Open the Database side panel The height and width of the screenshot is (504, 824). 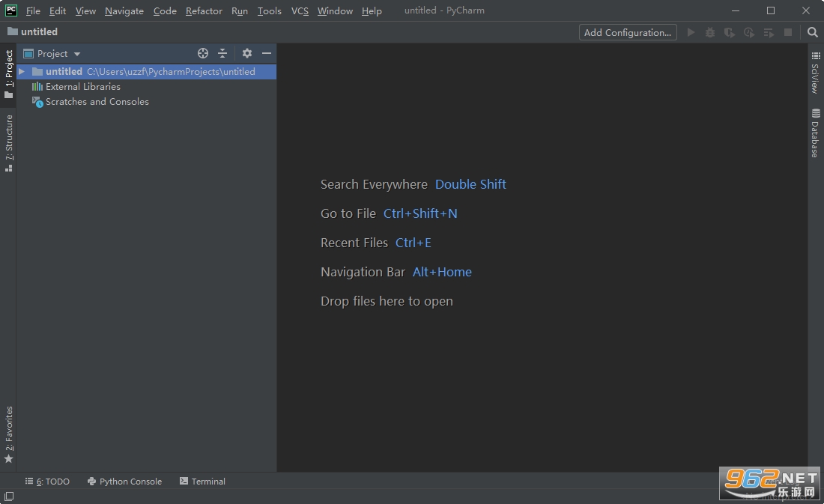coord(816,133)
